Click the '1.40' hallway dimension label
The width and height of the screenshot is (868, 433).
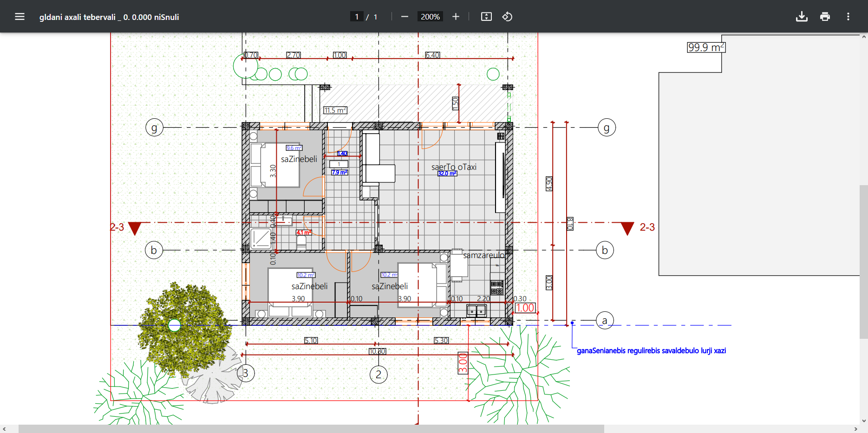pyautogui.click(x=342, y=154)
